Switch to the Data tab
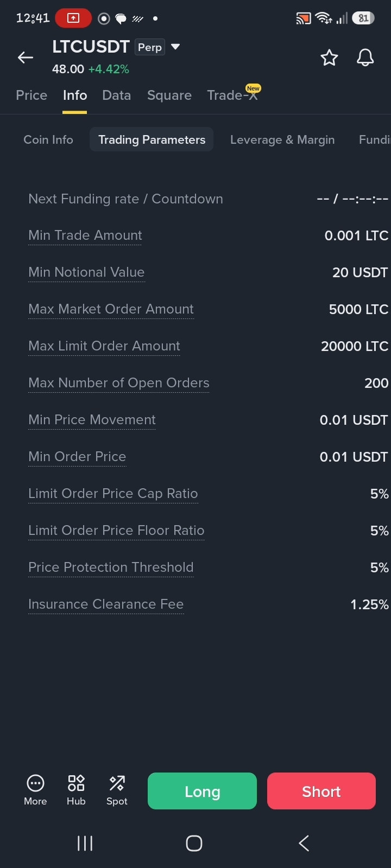 coord(117,95)
